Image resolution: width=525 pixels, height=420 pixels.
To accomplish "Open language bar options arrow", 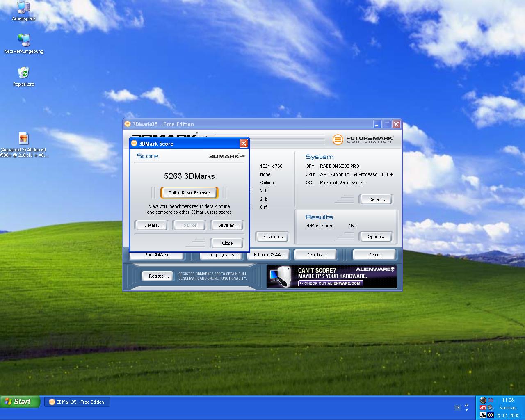I will (x=467, y=410).
